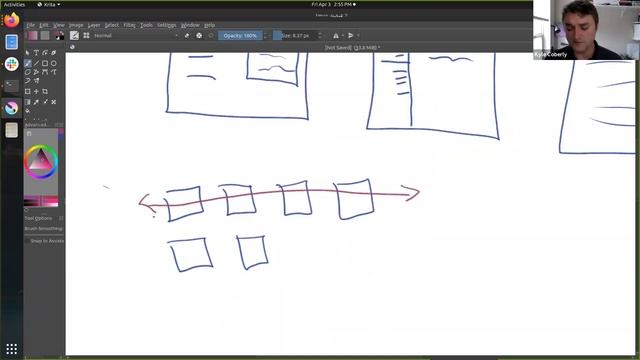Viewport: 640px width, 360px height.
Task: Enable Snap to Assistants checkbox
Action: (x=27, y=241)
